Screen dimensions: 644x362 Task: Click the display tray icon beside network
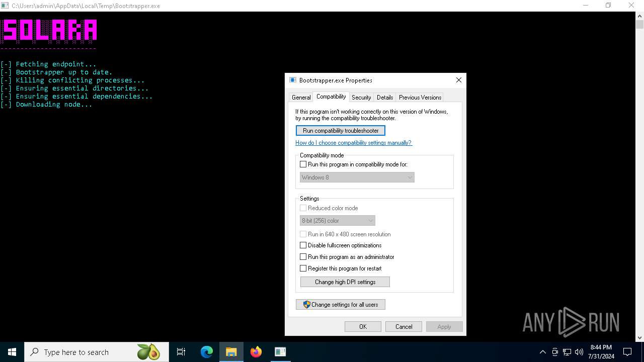point(555,352)
